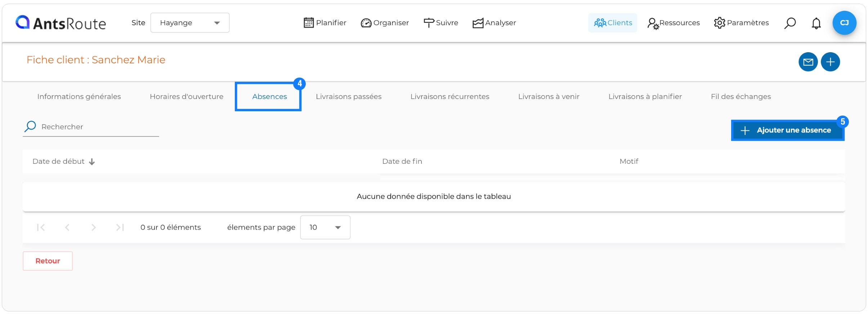Viewport: 868px width, 315px height.
Task: Open the Ressources menu
Action: pos(674,23)
